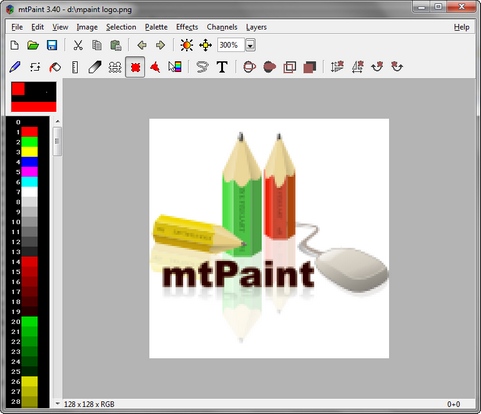Image resolution: width=481 pixels, height=414 pixels.
Task: Open the Palette menu
Action: pos(156,27)
